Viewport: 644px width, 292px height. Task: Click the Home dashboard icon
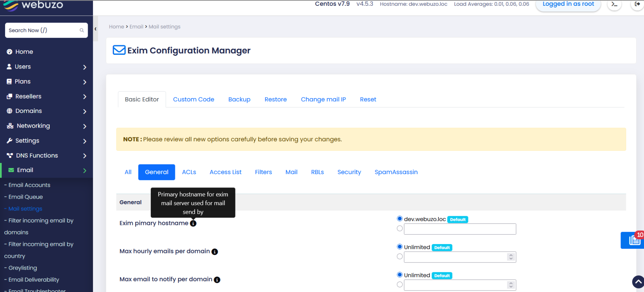click(x=10, y=52)
